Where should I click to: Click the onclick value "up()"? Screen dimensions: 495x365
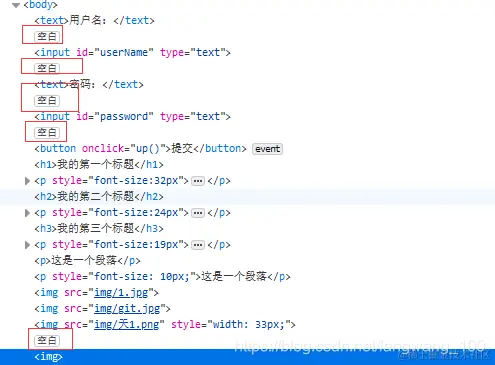[x=149, y=148]
